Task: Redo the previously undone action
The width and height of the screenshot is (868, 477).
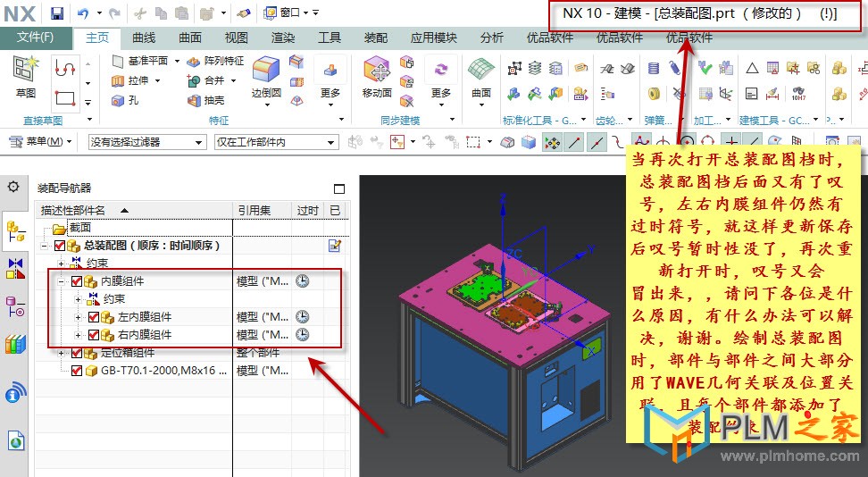Action: [x=114, y=13]
